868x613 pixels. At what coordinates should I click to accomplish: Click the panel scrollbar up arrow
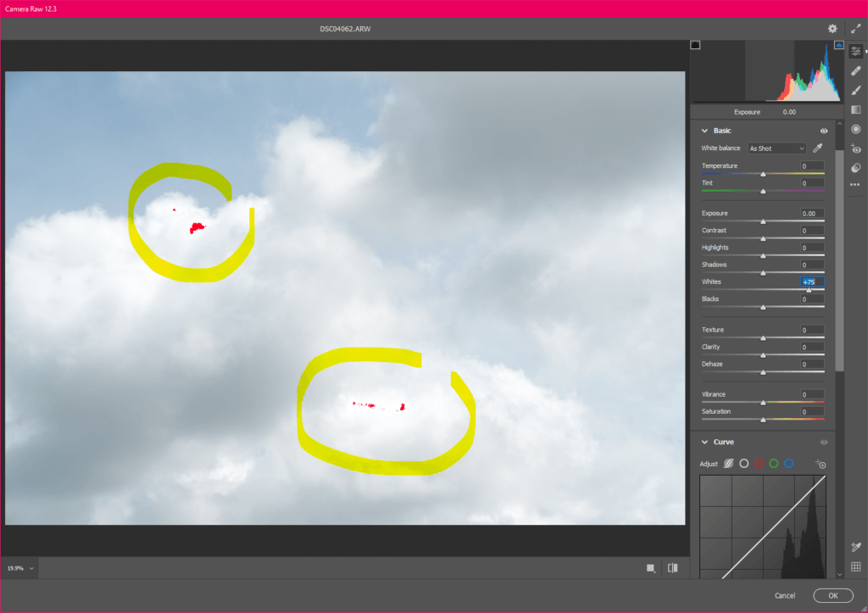839,124
